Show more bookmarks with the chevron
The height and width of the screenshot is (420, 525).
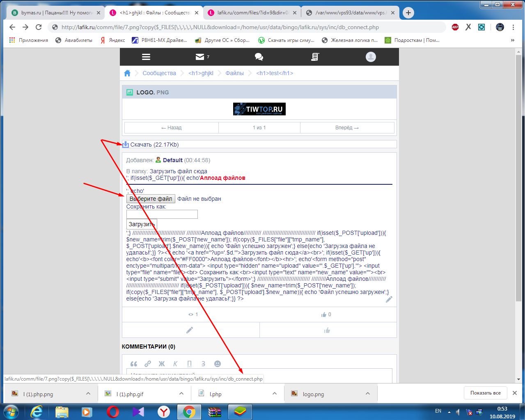[512, 40]
